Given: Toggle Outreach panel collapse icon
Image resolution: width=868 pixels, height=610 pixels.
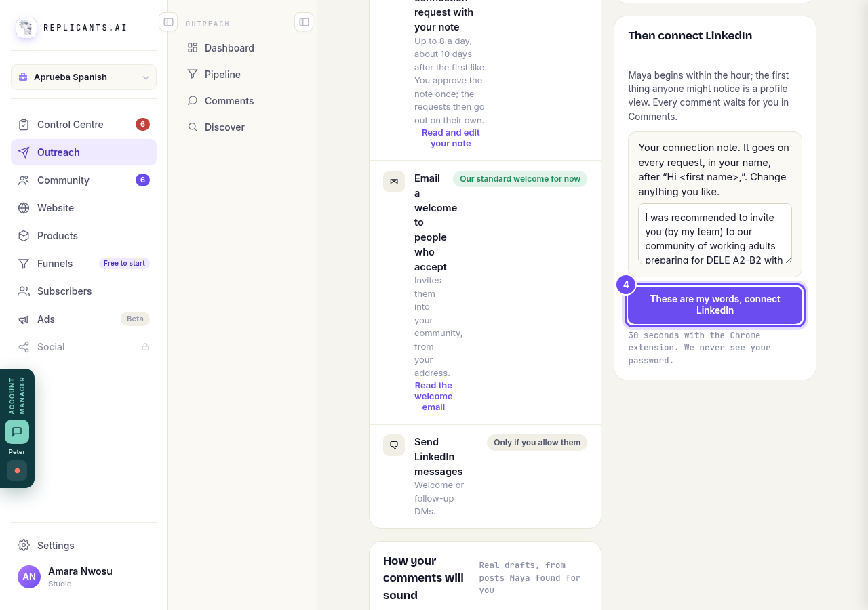Looking at the screenshot, I should [x=304, y=22].
